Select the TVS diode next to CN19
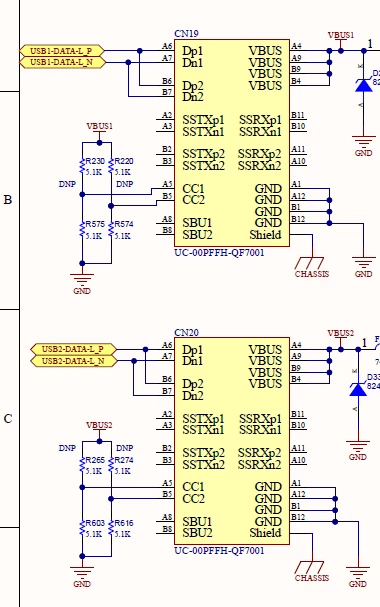Screen dimensions: 380x607 (x=363, y=85)
